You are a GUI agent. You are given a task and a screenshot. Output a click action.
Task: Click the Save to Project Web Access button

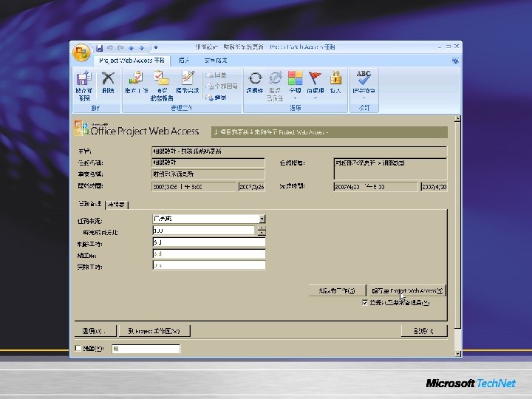tap(407, 290)
